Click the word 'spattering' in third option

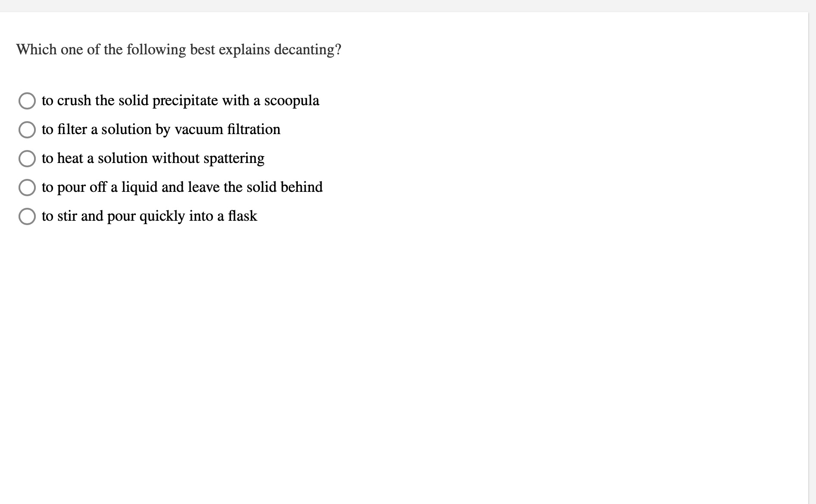point(234,159)
